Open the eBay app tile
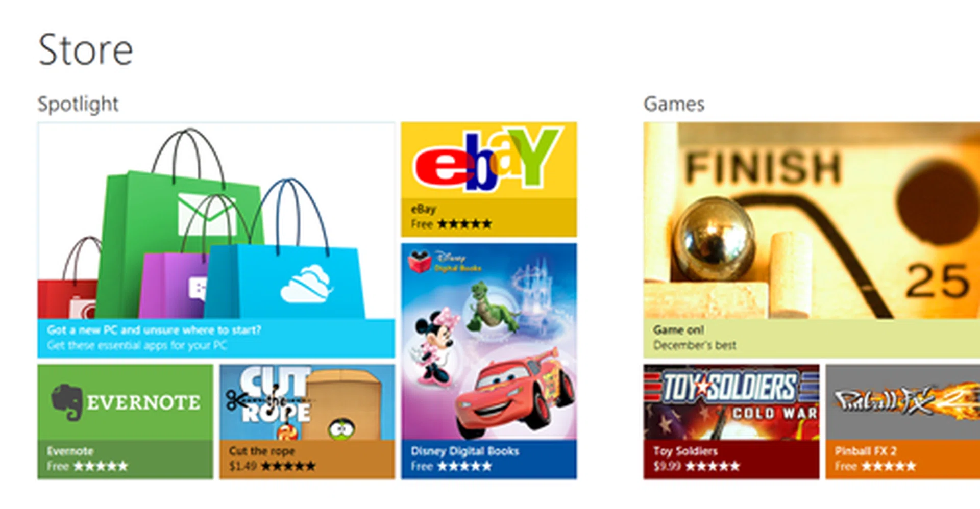The width and height of the screenshot is (980, 509). pos(489,180)
